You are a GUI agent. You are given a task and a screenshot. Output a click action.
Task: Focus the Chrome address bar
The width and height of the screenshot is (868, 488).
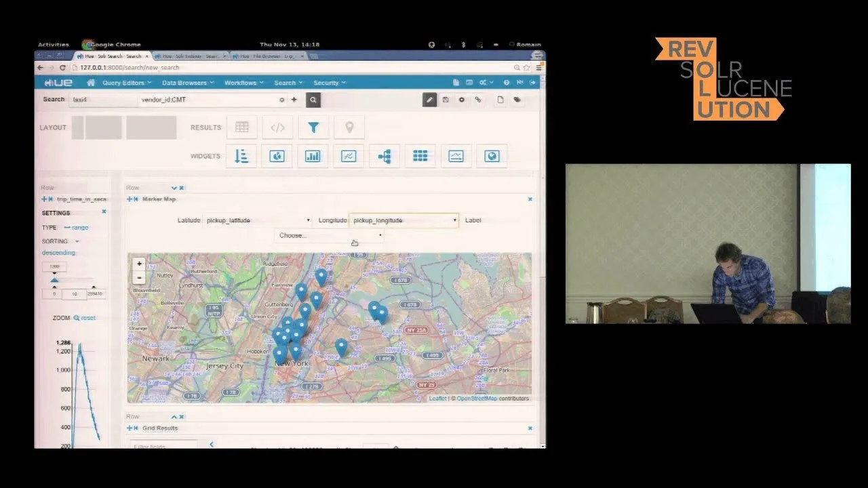292,68
